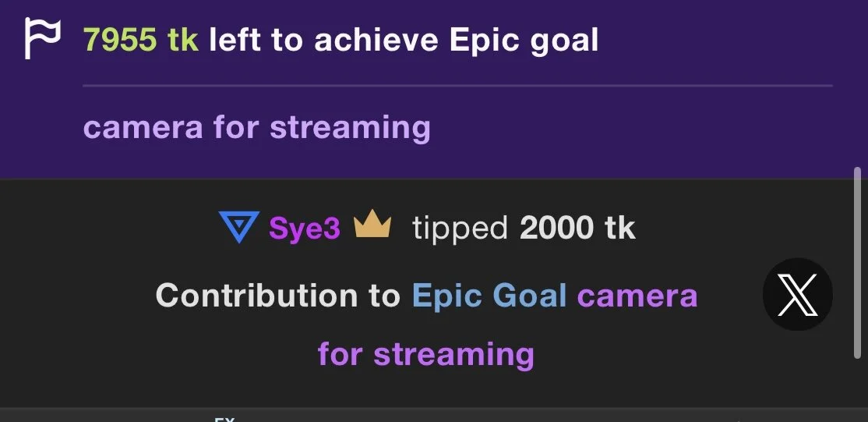Click blank dark area left of tip message
Viewport: 868px width, 422px height.
tap(78, 296)
